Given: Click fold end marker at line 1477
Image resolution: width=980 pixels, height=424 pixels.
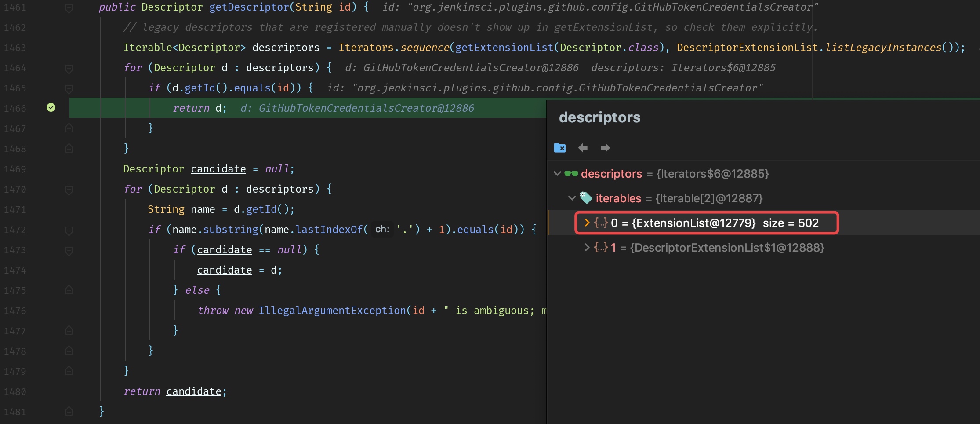Looking at the screenshot, I should point(69,331).
